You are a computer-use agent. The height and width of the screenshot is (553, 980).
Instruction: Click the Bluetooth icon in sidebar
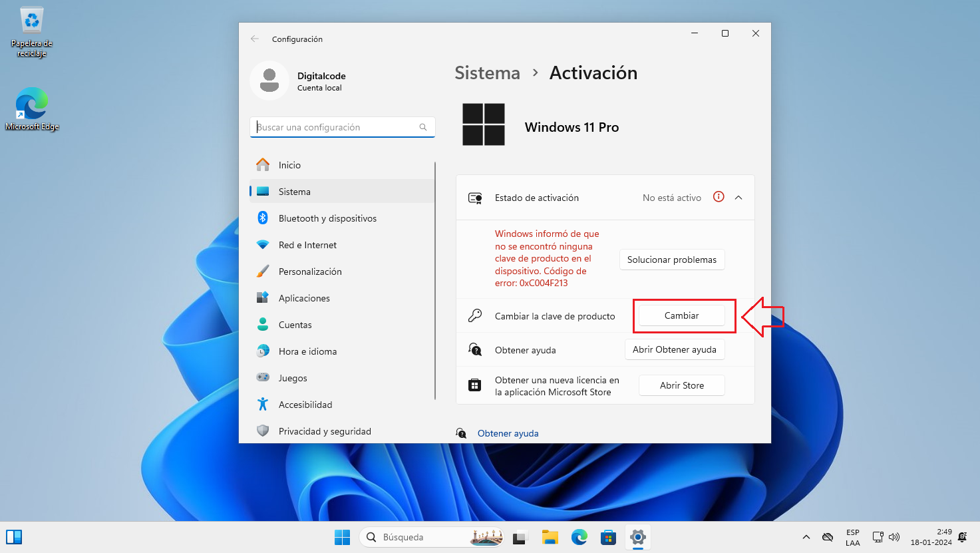263,218
